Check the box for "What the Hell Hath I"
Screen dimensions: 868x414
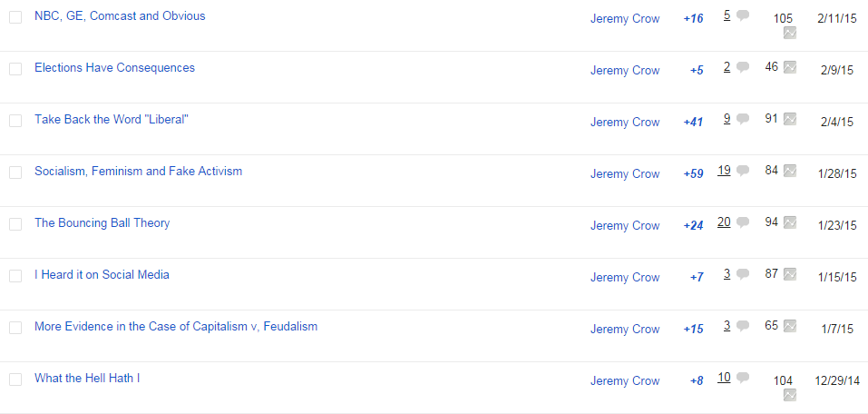(15, 379)
